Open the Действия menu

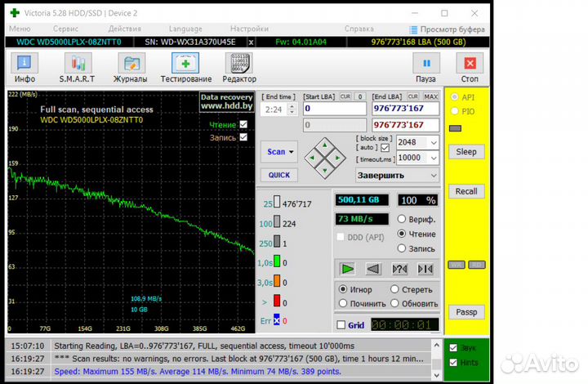[124, 29]
